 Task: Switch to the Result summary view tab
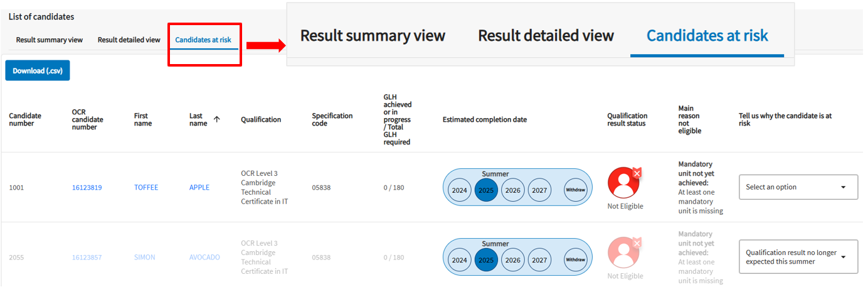point(50,40)
